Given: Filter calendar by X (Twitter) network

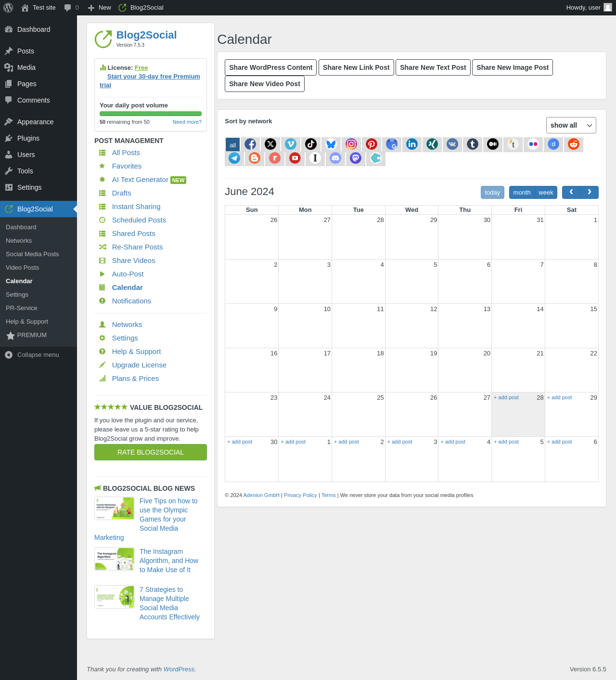Looking at the screenshot, I should click(270, 144).
